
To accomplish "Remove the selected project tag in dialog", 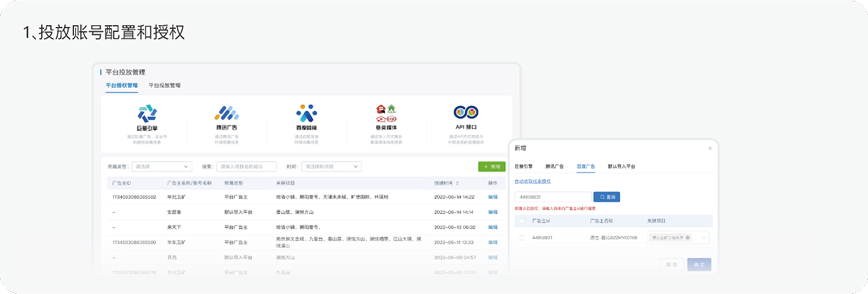I will pos(688,238).
